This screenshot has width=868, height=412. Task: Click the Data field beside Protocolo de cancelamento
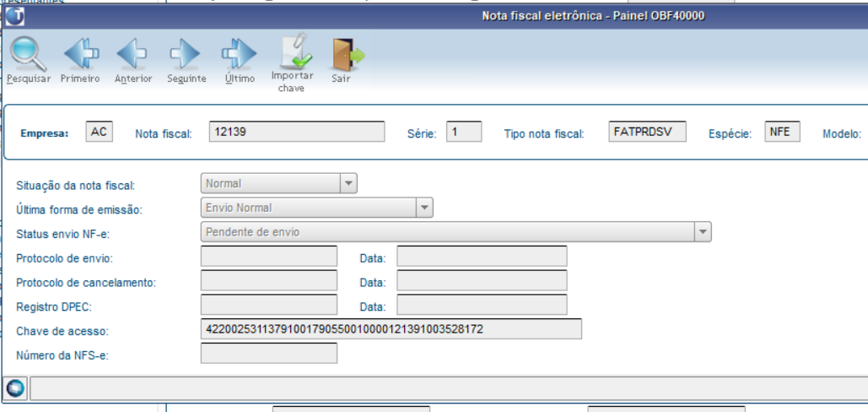482,281
